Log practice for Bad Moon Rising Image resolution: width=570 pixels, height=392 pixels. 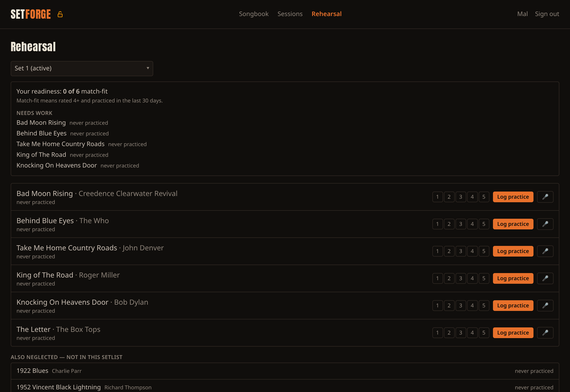pyautogui.click(x=513, y=197)
